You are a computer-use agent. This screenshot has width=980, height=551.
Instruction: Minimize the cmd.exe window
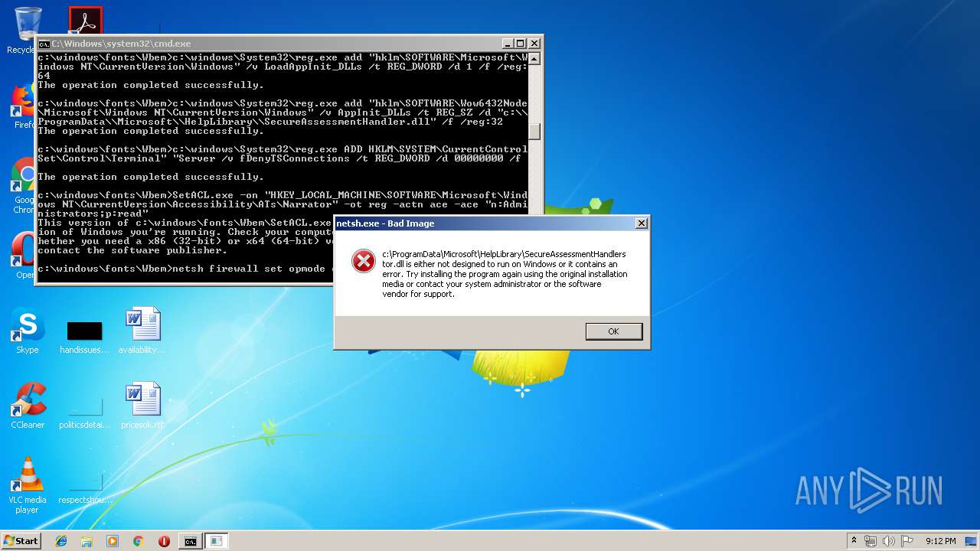[x=508, y=44]
